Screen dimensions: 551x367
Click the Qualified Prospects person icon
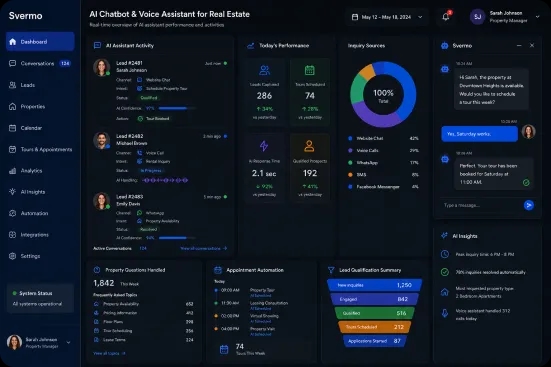coord(309,146)
